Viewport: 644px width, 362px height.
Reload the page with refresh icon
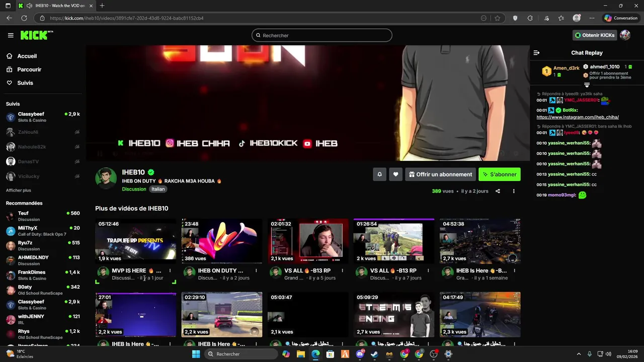coord(24,18)
